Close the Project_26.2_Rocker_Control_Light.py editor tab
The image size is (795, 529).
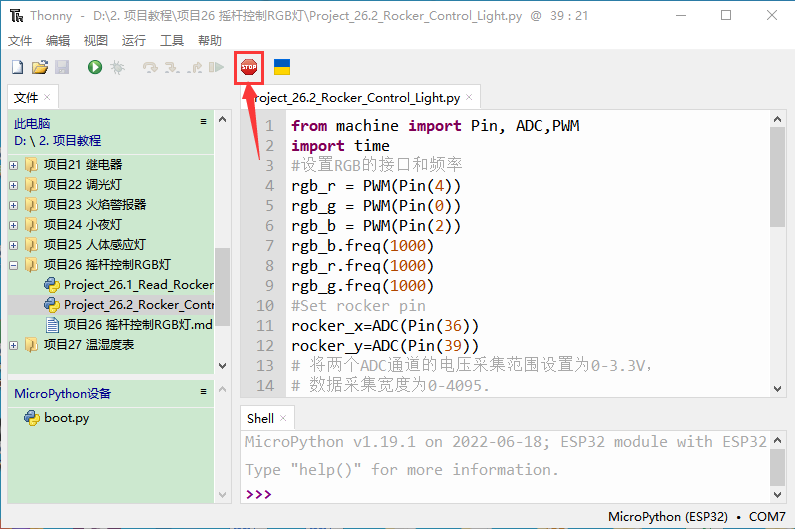pyautogui.click(x=469, y=98)
